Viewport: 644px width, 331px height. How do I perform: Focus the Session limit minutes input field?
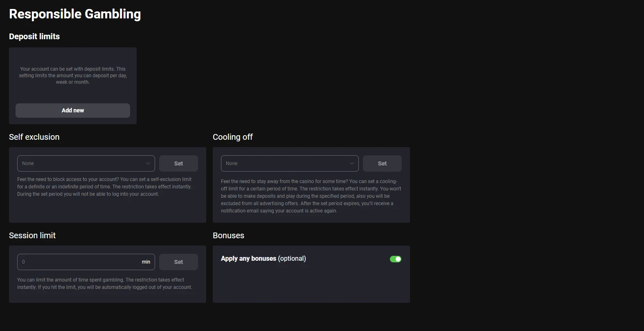[x=78, y=262]
